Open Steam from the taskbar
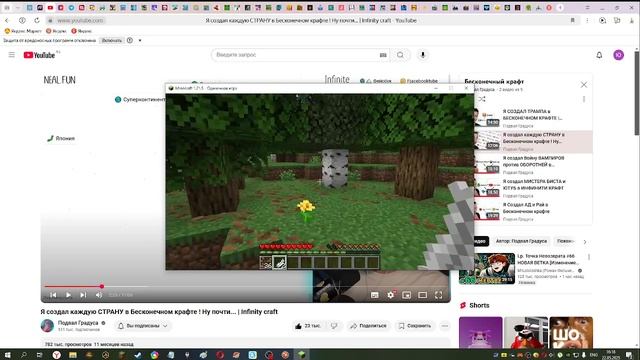 138,355
